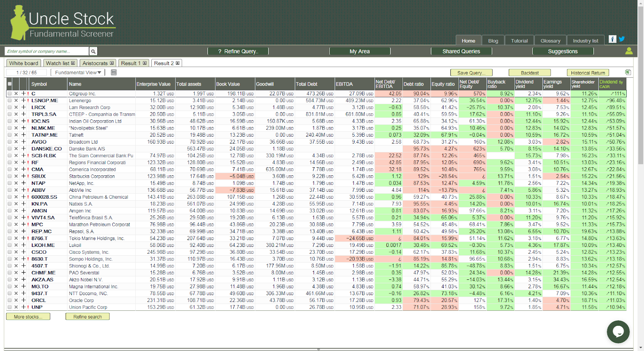Click the Historical Return button
Image resolution: width=644 pixels, height=351 pixels.
[x=588, y=73]
